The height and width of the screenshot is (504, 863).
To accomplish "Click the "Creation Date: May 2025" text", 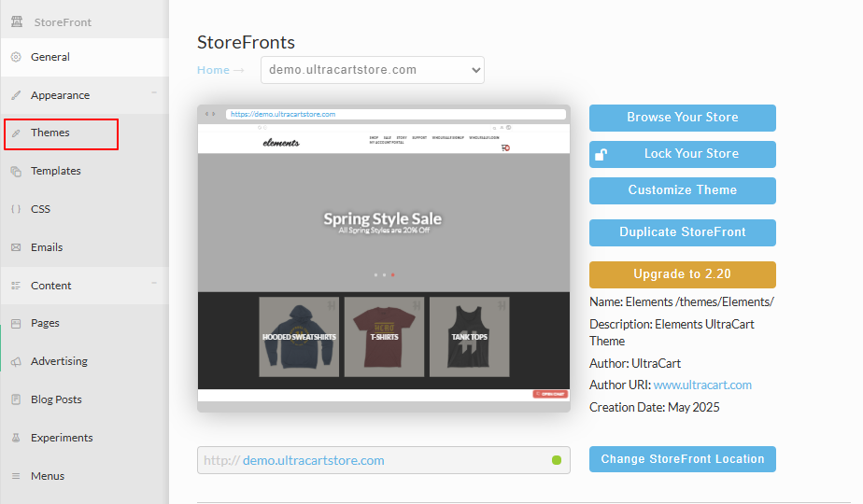I will pyautogui.click(x=655, y=407).
